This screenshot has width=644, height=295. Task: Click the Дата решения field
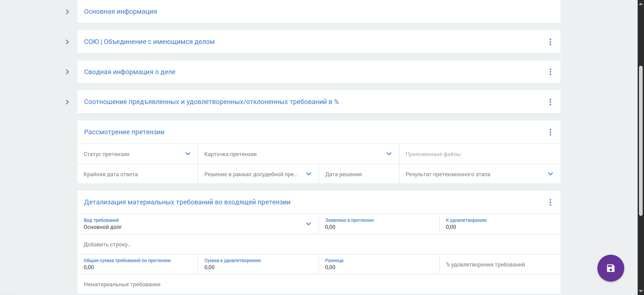[x=359, y=174]
